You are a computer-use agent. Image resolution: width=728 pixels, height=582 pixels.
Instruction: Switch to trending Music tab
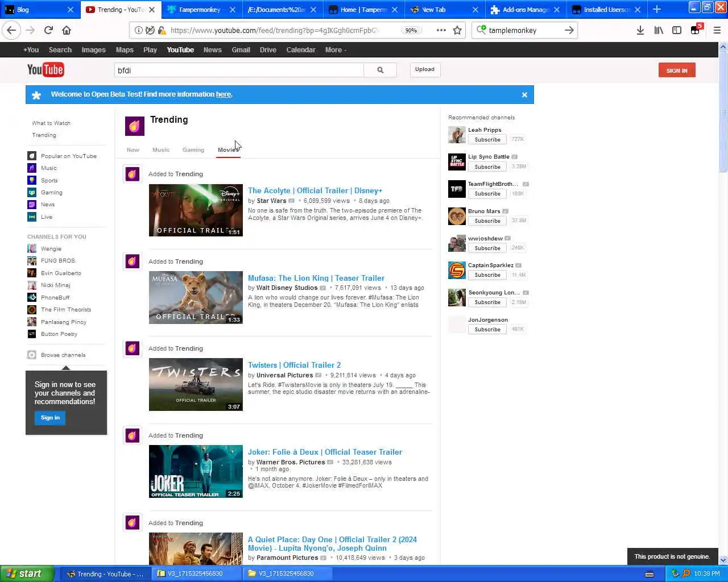coord(161,150)
